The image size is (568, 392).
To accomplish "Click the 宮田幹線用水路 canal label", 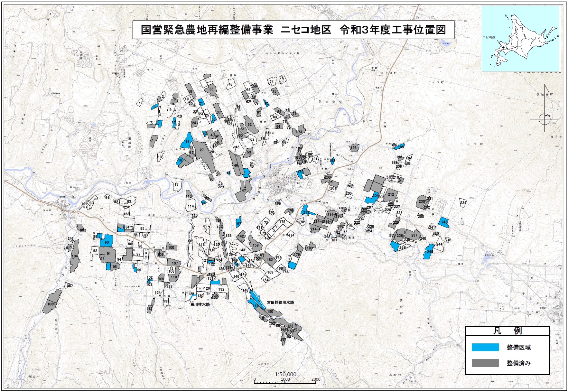I will [280, 303].
